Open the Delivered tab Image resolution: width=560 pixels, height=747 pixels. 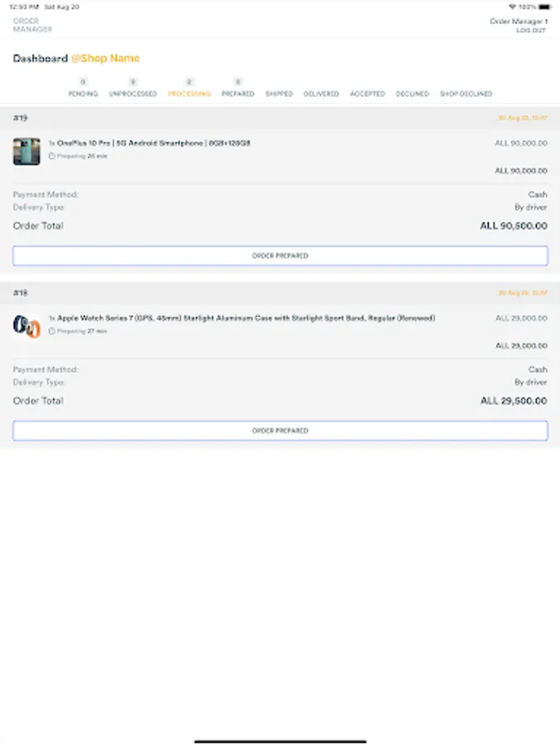click(321, 94)
